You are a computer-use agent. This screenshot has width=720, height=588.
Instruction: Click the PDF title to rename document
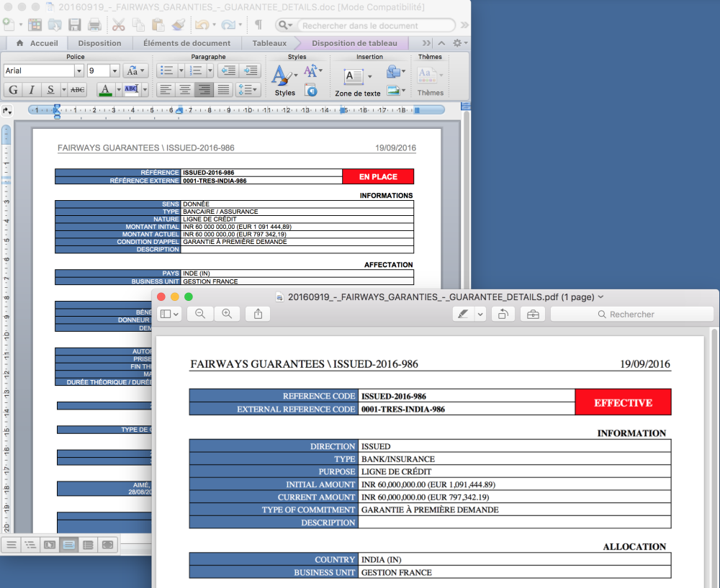[441, 297]
